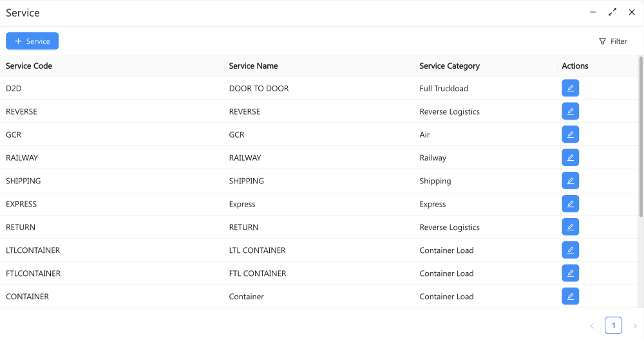Viewport: 644px width, 341px height.
Task: Click the Service Category column header
Action: [x=450, y=66]
